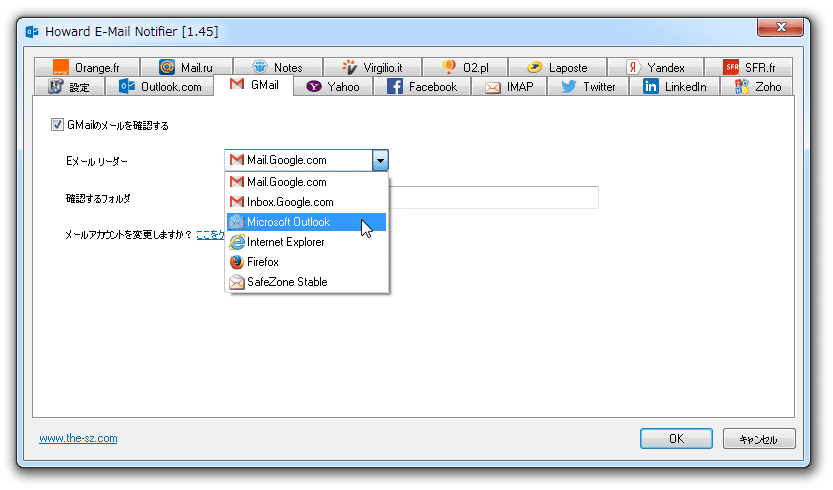Pick Internet Explorer as mail reader
Screen dimensions: 833x490
pos(307,242)
